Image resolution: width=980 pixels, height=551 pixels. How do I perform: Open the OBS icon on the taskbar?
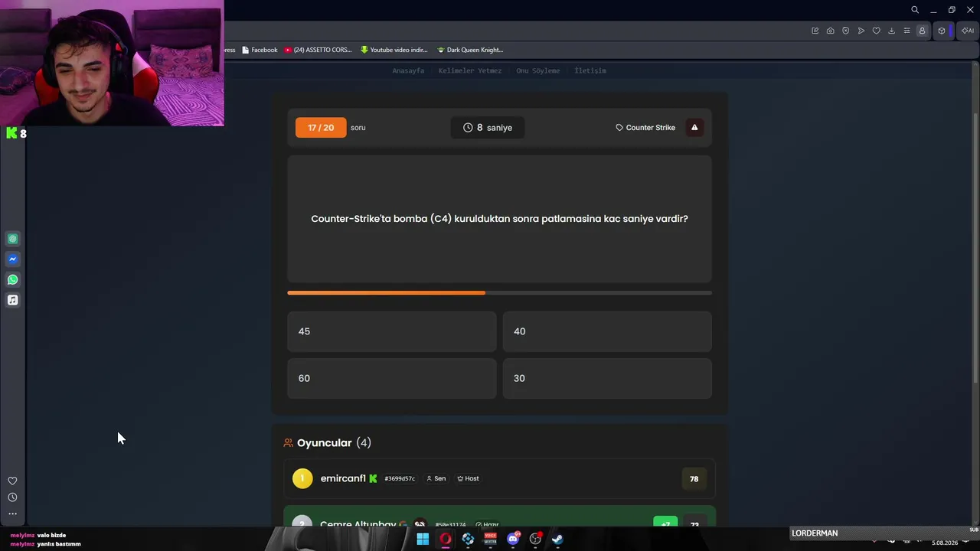(x=535, y=539)
